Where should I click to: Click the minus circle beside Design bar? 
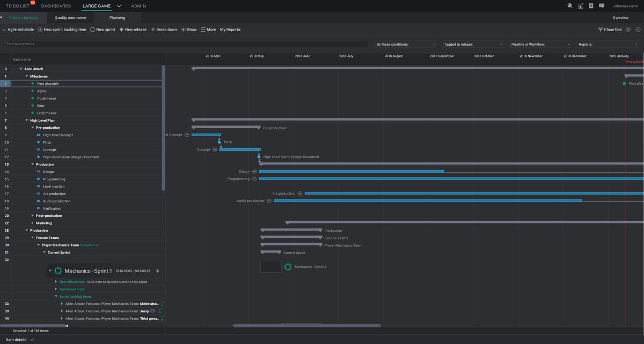pos(254,172)
